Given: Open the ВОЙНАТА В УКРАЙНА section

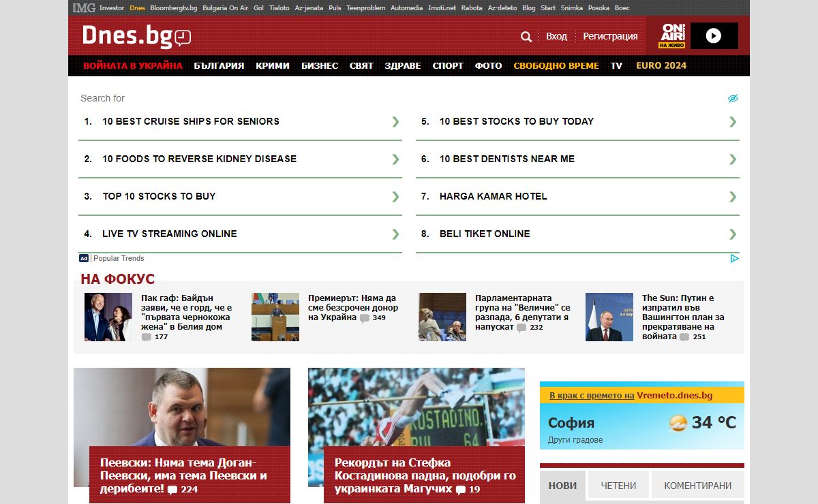Looking at the screenshot, I should pos(133,66).
